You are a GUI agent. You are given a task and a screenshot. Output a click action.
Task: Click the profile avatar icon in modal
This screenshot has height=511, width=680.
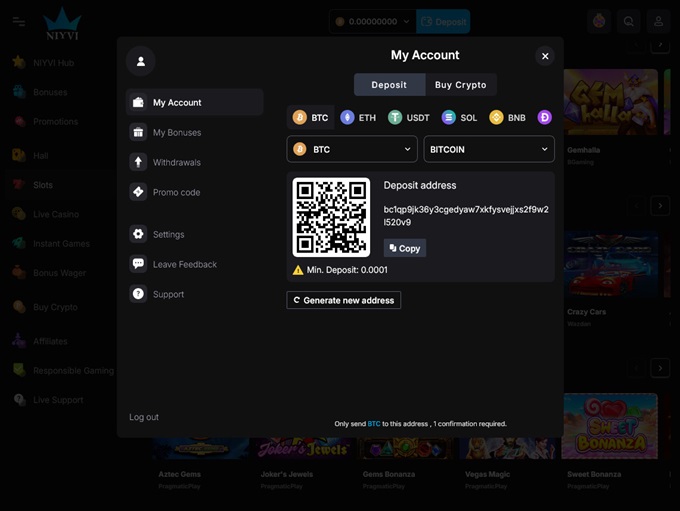point(140,61)
